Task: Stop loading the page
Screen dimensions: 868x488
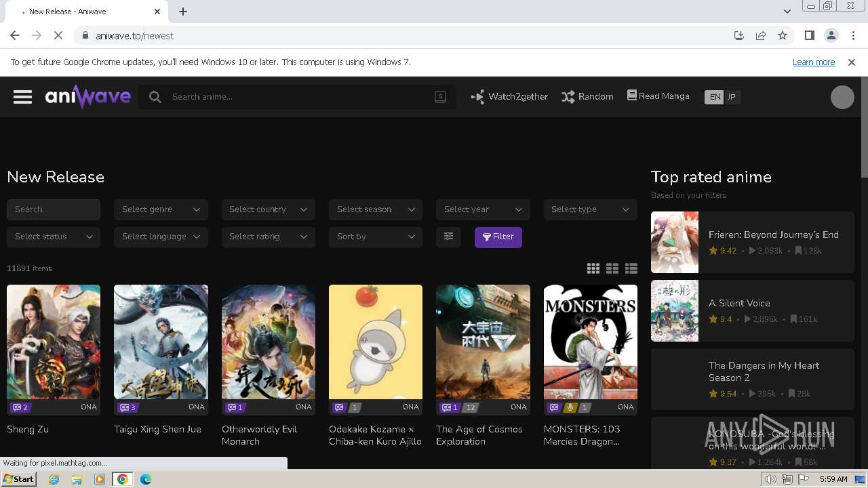Action: point(58,36)
